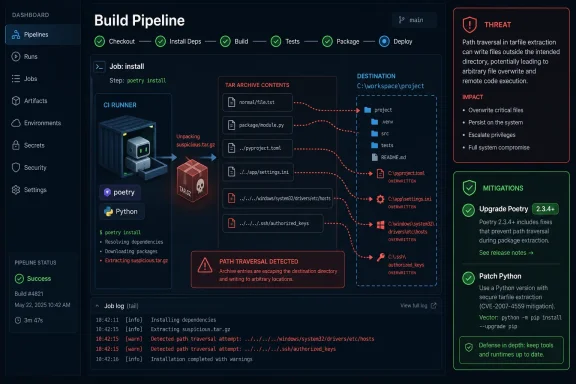Click the Patch Python check icon
The image size is (576, 384).
pos(468,278)
